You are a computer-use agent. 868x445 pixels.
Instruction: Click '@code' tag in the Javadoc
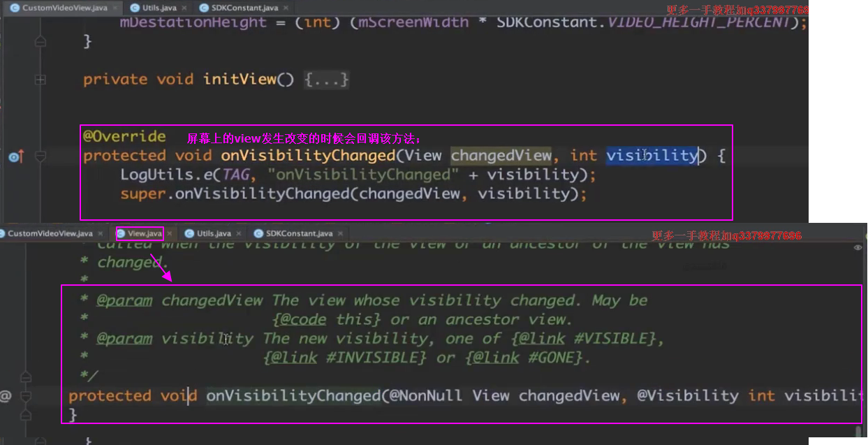(304, 320)
